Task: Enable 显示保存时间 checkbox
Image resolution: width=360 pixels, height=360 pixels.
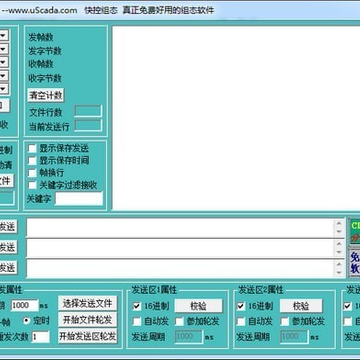Action: (x=32, y=161)
